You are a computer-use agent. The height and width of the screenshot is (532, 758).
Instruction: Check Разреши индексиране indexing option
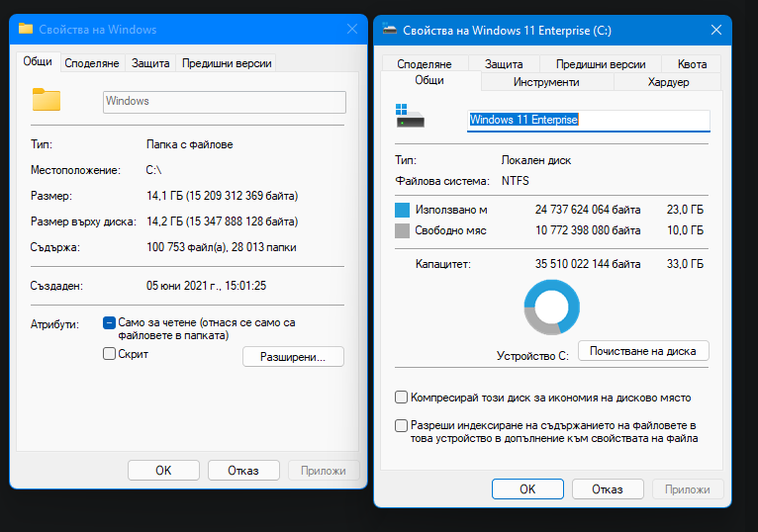point(401,425)
